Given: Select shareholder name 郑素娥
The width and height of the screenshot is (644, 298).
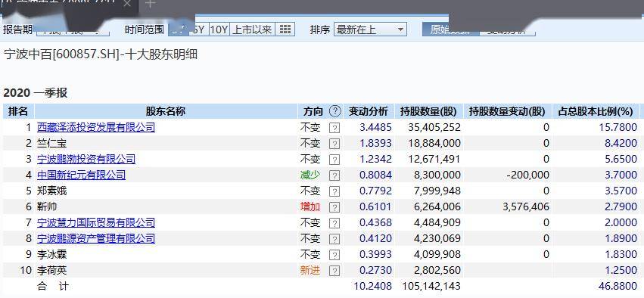Looking at the screenshot, I should pos(51,191).
